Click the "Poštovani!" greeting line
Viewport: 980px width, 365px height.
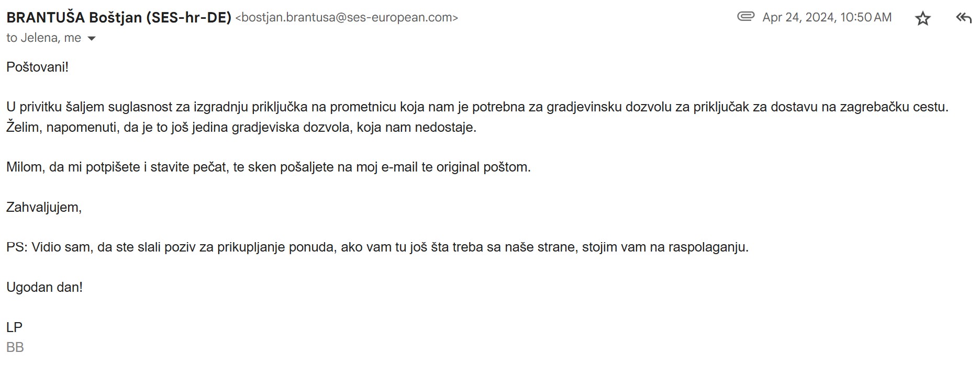[x=37, y=67]
